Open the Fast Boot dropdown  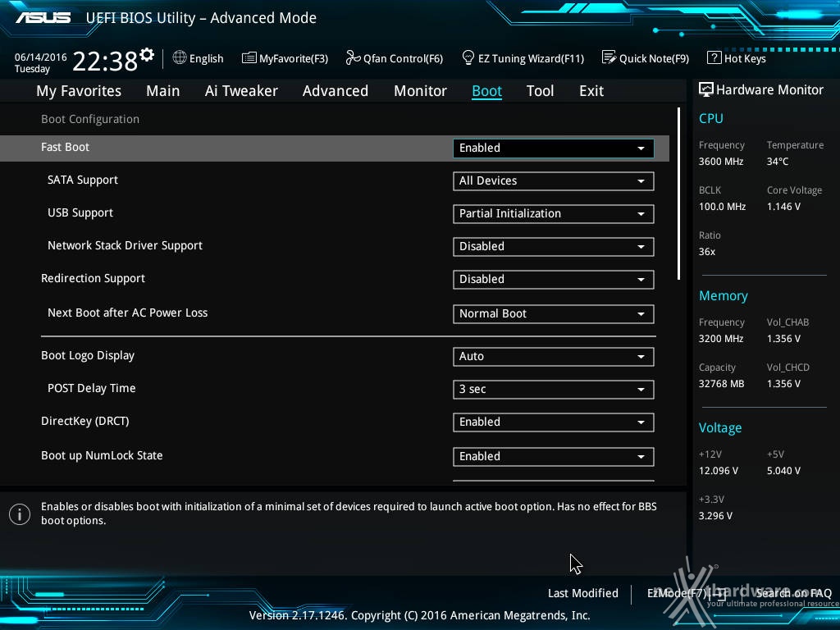(x=554, y=148)
